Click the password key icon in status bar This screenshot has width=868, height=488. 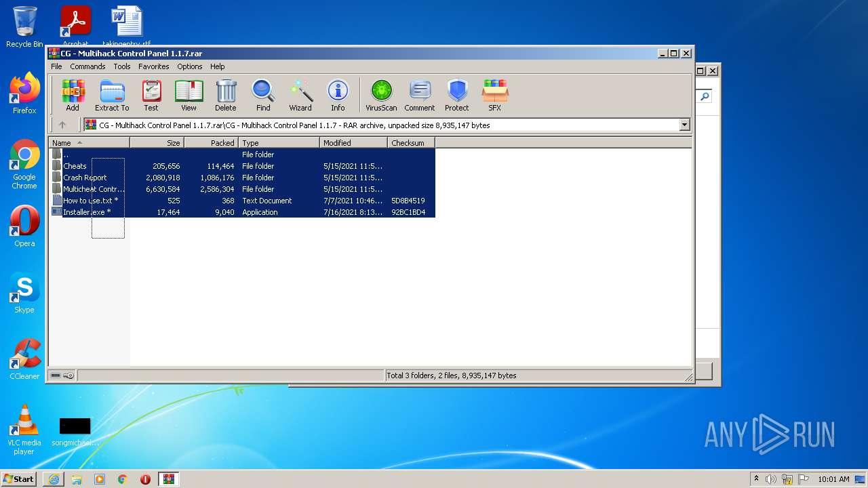pos(68,375)
